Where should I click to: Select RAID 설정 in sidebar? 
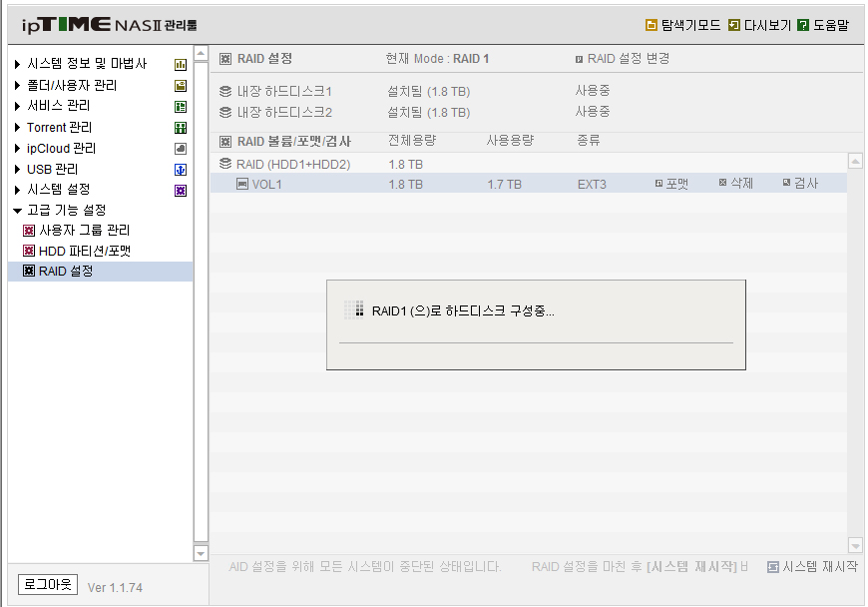click(x=100, y=271)
